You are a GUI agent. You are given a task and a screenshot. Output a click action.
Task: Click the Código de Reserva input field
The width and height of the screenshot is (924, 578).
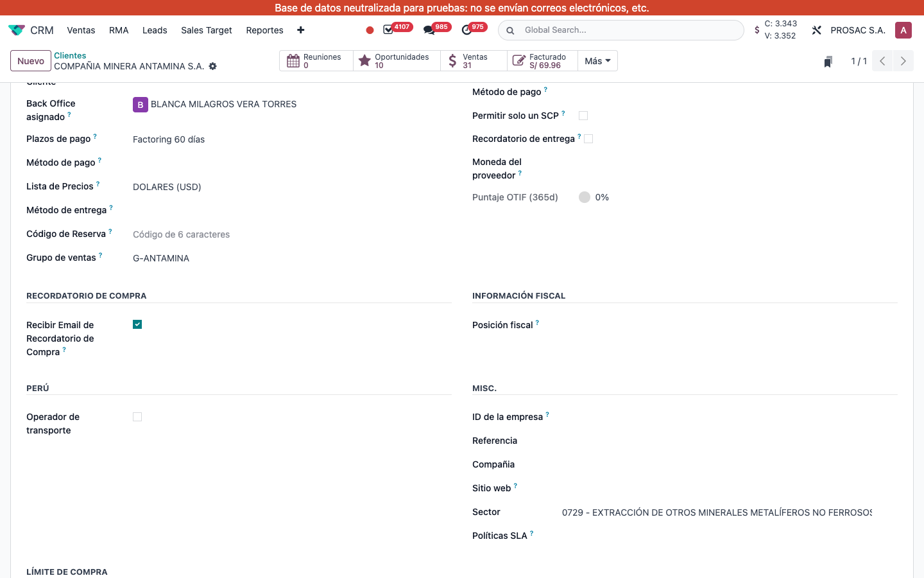(x=292, y=234)
